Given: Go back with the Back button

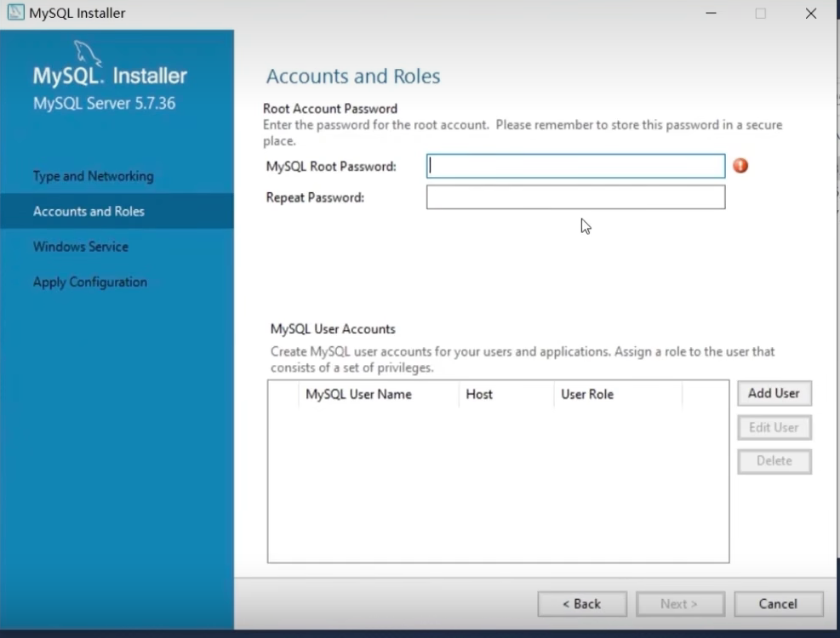Looking at the screenshot, I should 582,604.
